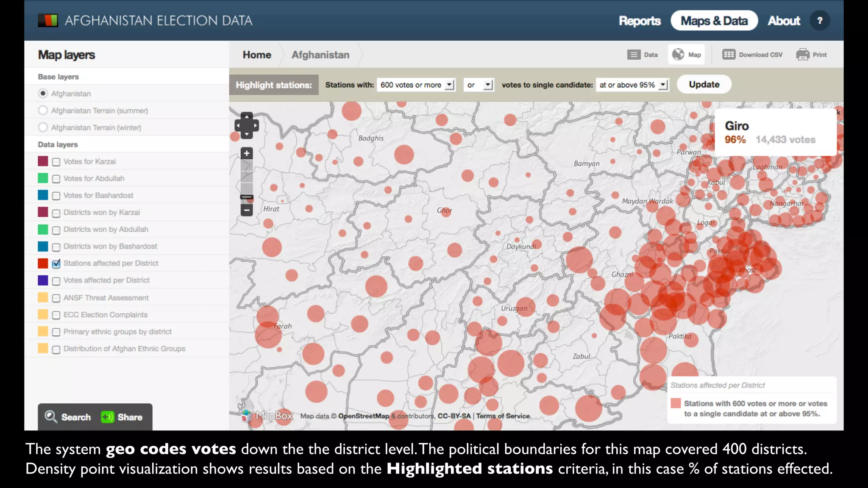Open the 600 votes or more dropdown
The image size is (868, 488).
416,85
